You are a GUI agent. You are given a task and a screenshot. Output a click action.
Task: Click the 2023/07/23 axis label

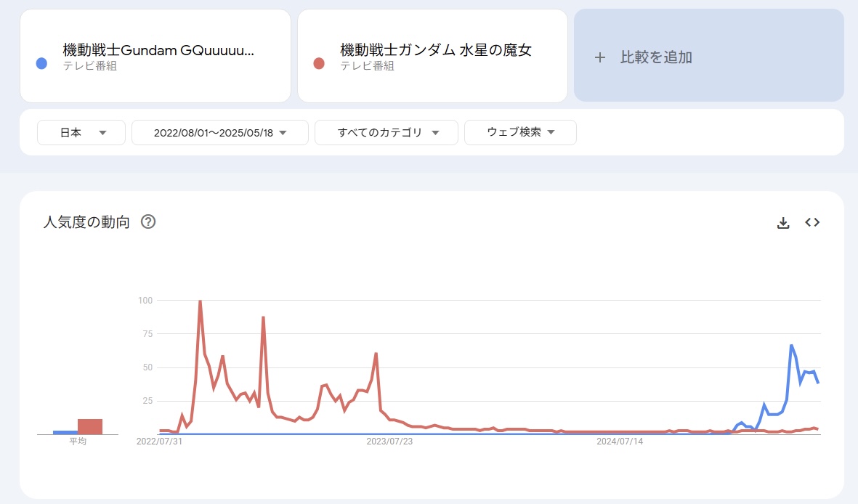tap(389, 441)
